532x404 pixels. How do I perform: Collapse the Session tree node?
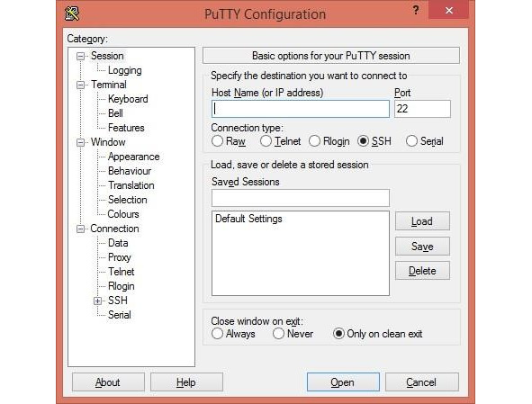[80, 56]
